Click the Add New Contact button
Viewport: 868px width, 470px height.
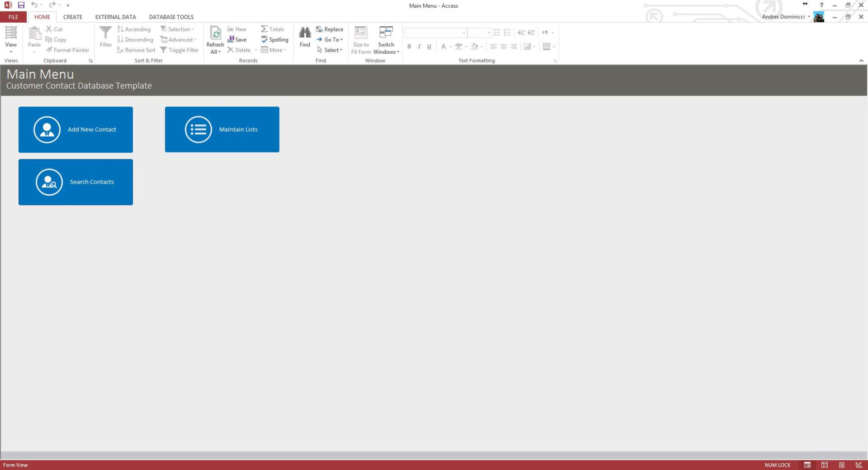[x=75, y=129]
